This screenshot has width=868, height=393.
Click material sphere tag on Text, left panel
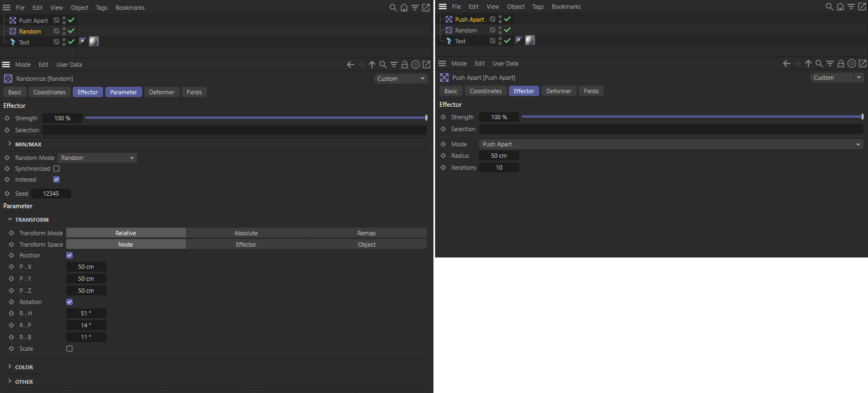pos(94,41)
